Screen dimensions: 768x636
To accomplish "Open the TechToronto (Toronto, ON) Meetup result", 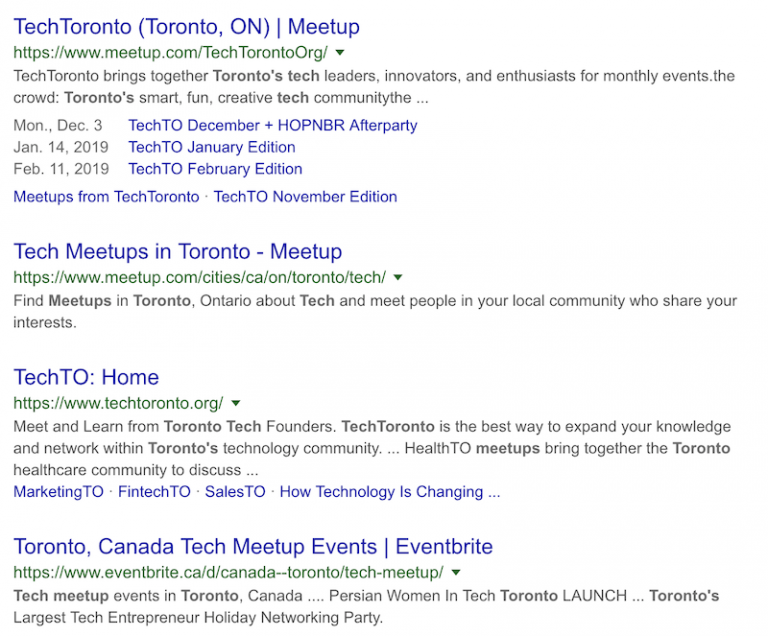I will coord(186,27).
